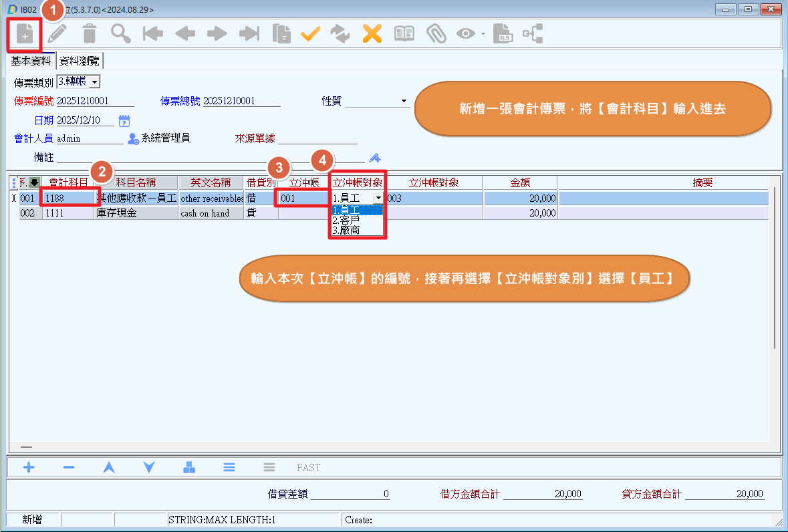This screenshot has height=532, width=788.
Task: Open the calendar date picker beside 日期
Action: [x=124, y=121]
